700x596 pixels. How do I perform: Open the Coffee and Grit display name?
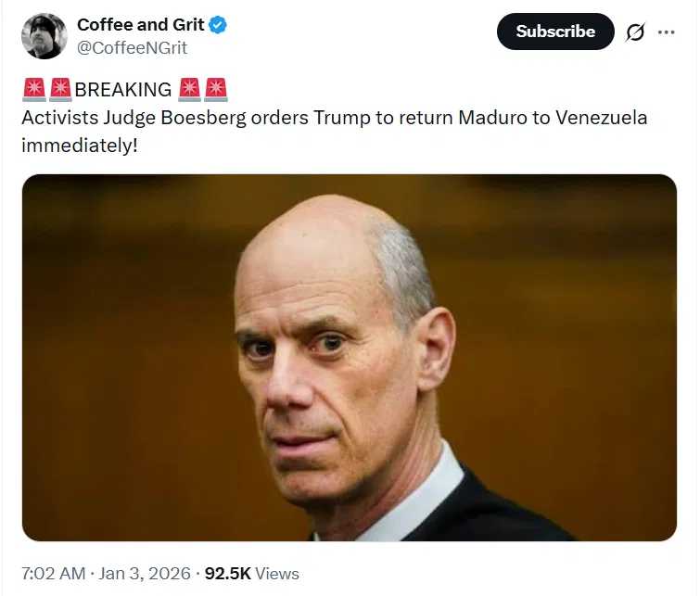[141, 24]
